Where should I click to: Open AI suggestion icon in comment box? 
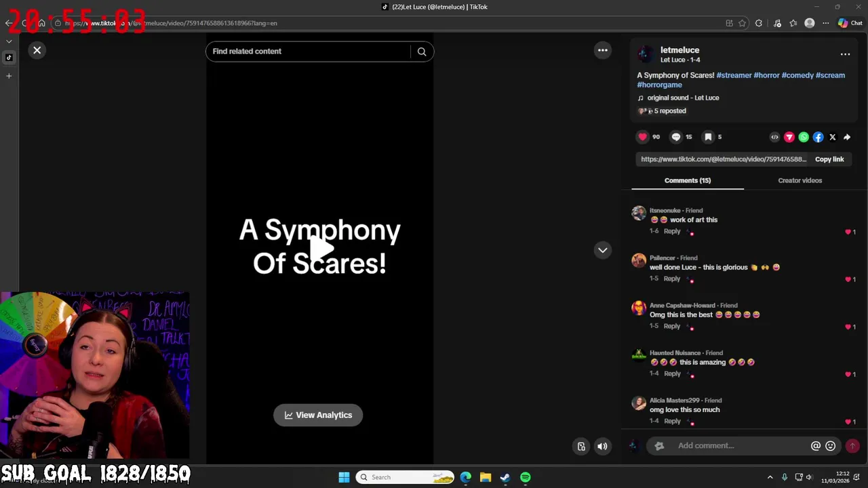pos(659,446)
